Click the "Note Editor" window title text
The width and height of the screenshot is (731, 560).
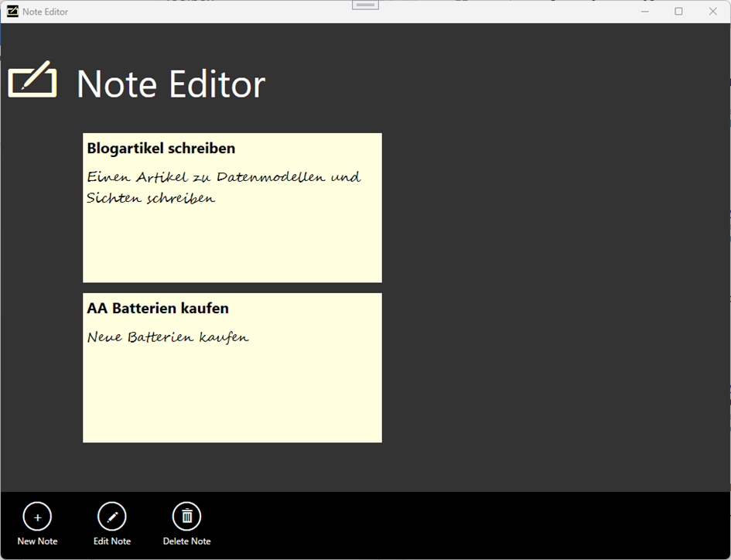coord(46,12)
